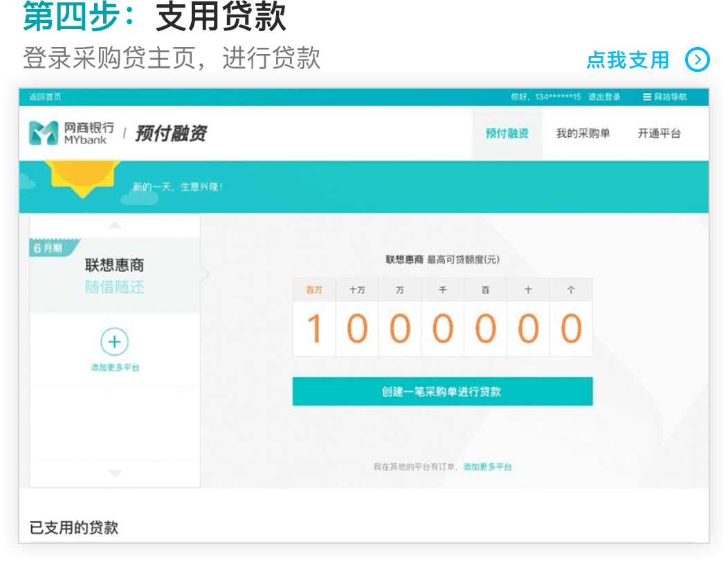Screen dimensions: 728x562
Task: Switch to the 我的采购单 tab
Action: (x=583, y=134)
